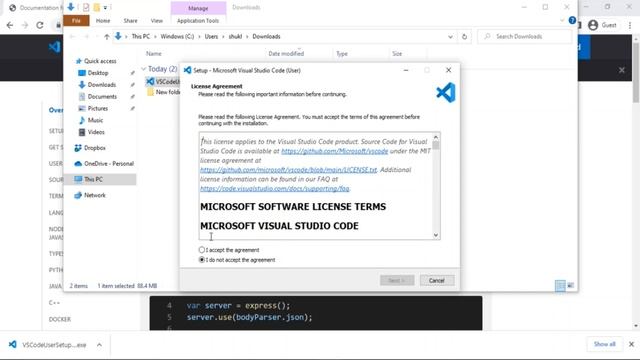Screen dimensions: 640x360
Task: Open the LICENSE.txt GitHub link
Action: (288, 170)
